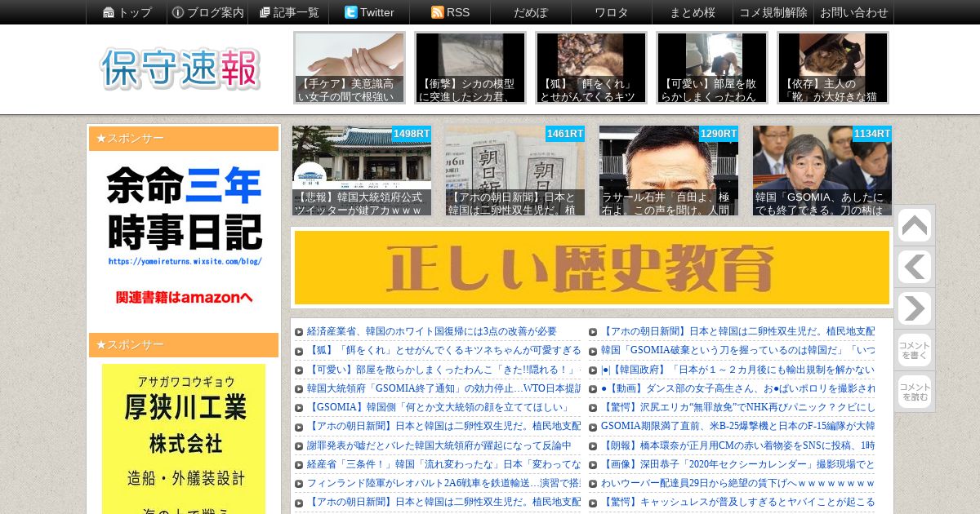The width and height of the screenshot is (980, 514).
Task: Open link 【韓国政府】「日本が１～２カ月後にも輸出規制
Action: tap(737, 370)
